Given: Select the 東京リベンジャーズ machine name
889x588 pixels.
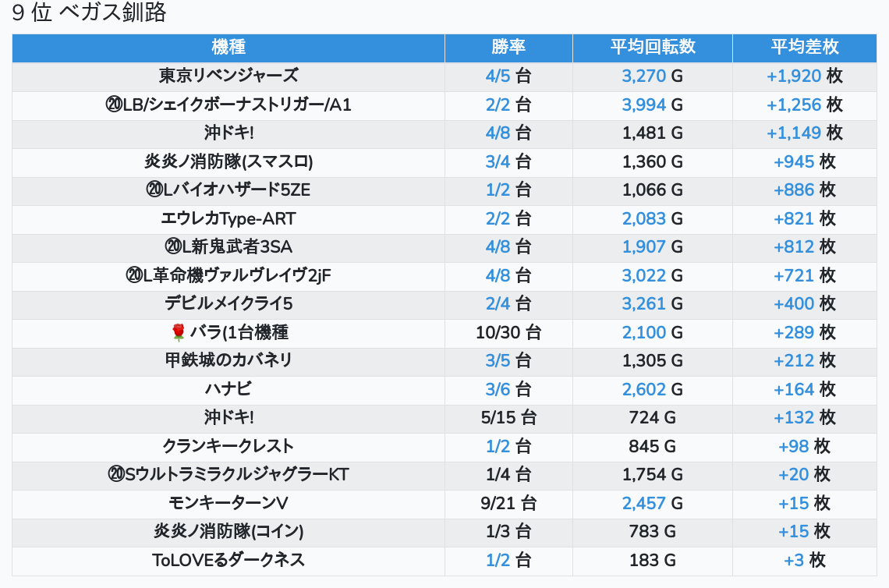Looking at the screenshot, I should click(228, 76).
